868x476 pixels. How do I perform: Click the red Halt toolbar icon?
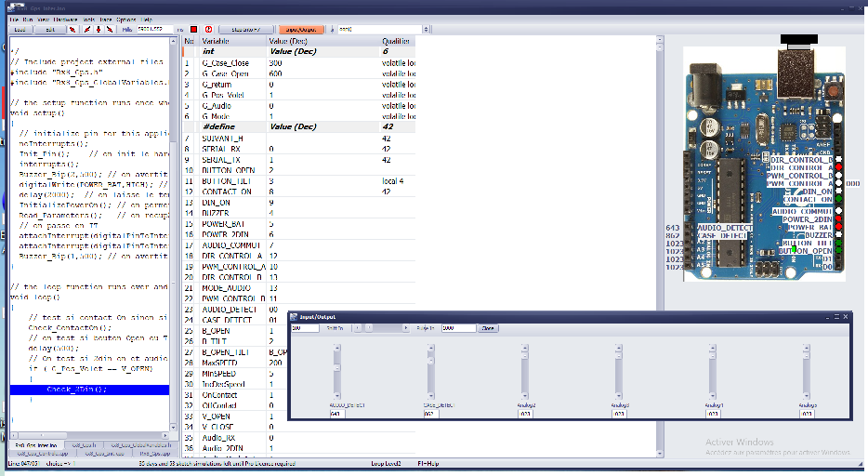tap(194, 29)
